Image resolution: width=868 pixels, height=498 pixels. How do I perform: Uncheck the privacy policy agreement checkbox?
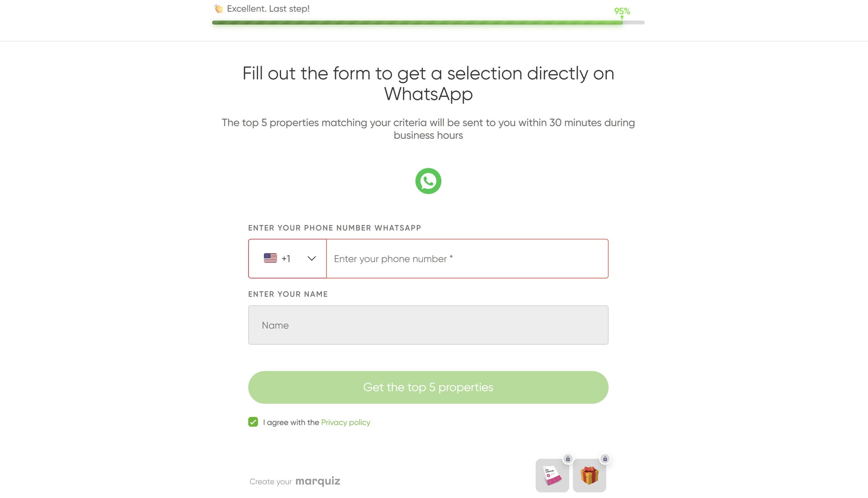253,422
